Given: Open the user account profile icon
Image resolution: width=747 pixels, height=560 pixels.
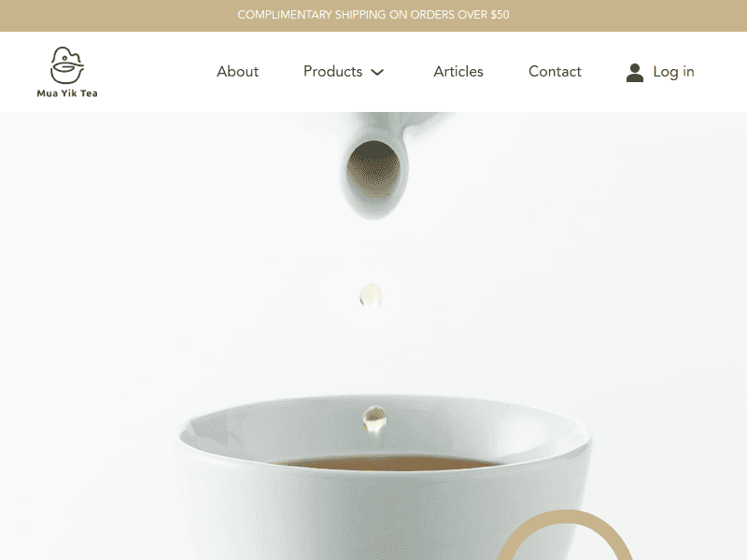Looking at the screenshot, I should pos(635,73).
